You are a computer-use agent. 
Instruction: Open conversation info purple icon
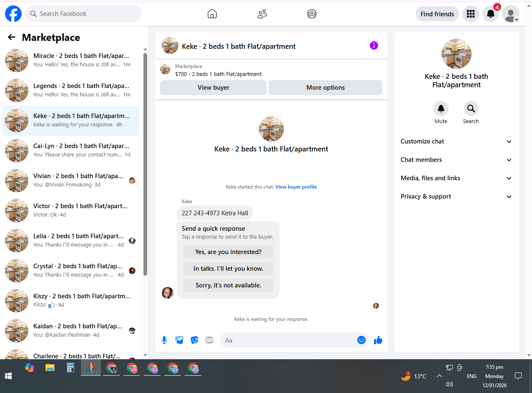coord(374,45)
